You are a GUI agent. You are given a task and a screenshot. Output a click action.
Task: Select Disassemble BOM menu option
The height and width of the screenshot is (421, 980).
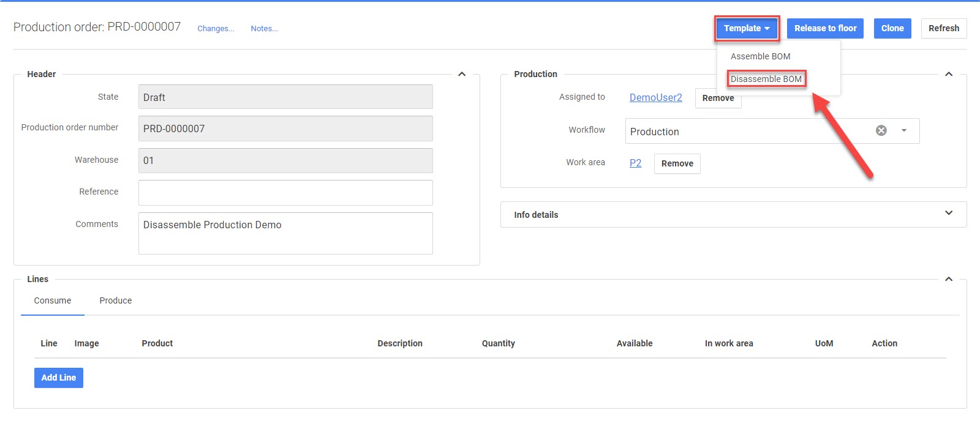(x=766, y=79)
